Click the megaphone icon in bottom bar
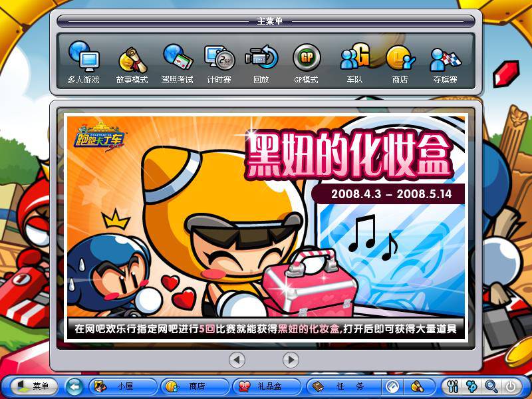 (418, 386)
